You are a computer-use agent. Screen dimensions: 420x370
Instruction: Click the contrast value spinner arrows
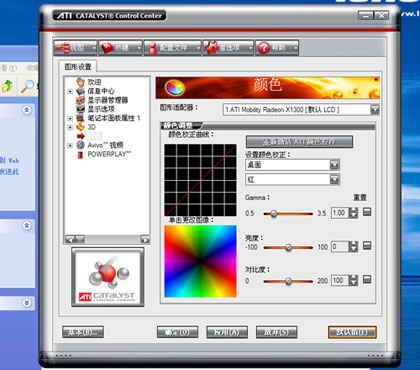point(353,280)
